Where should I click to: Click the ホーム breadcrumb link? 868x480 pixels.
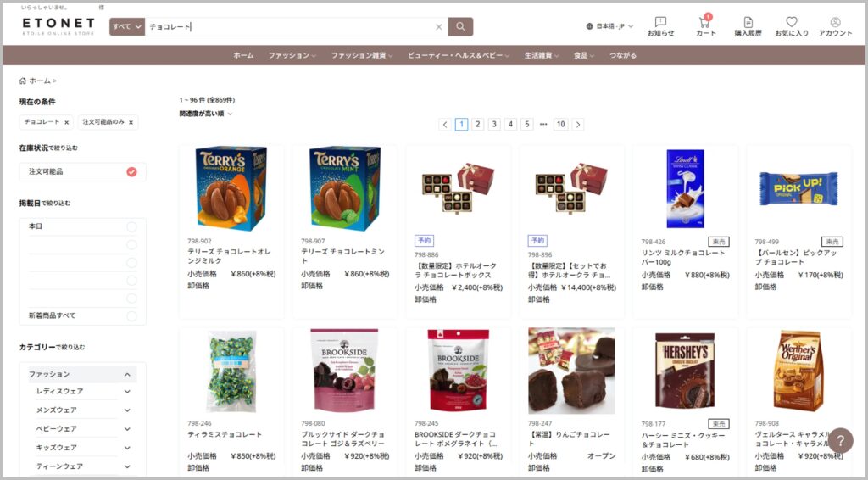(x=40, y=81)
